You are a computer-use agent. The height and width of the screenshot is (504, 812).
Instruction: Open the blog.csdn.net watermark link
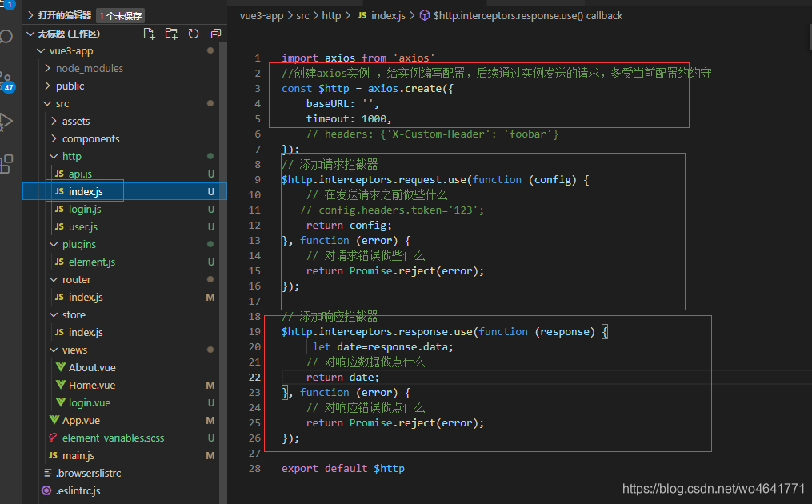pyautogui.click(x=712, y=488)
